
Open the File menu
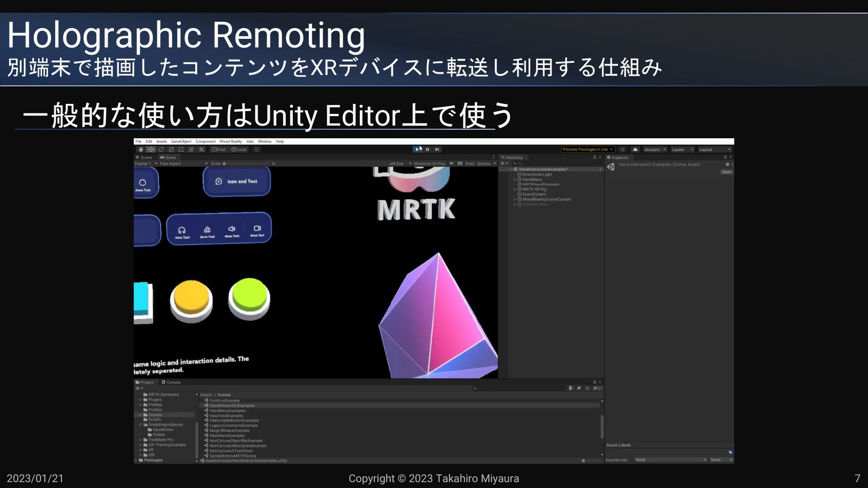click(138, 141)
